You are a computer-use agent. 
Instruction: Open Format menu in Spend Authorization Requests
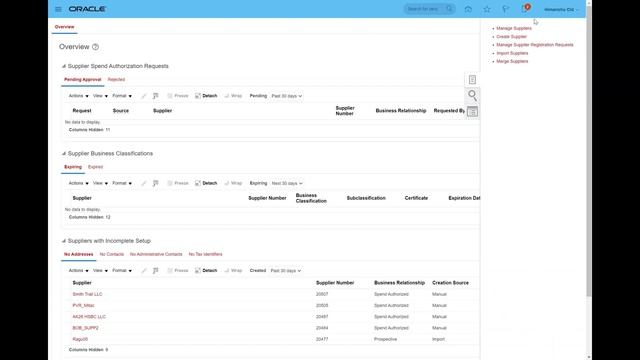pos(122,96)
